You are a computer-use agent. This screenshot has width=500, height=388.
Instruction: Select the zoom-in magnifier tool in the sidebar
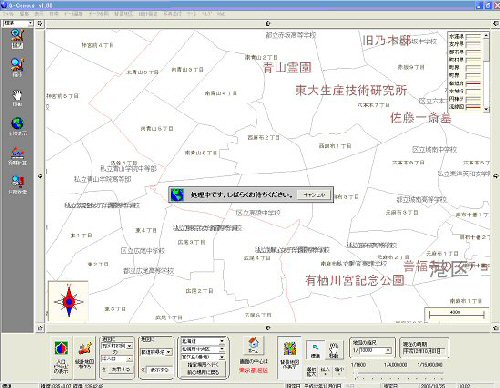pos(17,39)
